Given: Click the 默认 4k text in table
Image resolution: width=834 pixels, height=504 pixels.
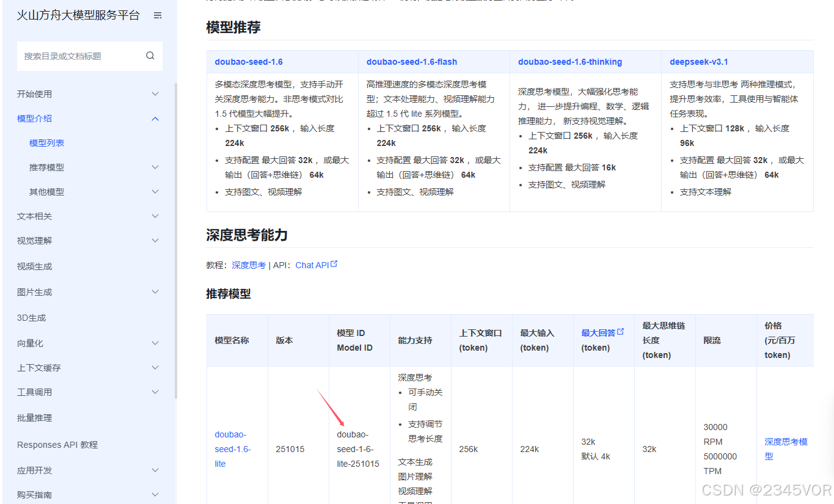Looking at the screenshot, I should 596,456.
